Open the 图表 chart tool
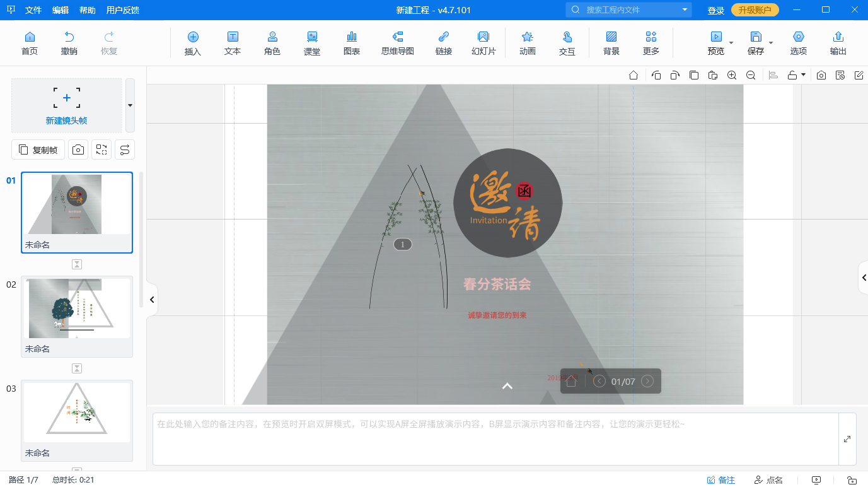This screenshot has width=868, height=487. tap(352, 43)
